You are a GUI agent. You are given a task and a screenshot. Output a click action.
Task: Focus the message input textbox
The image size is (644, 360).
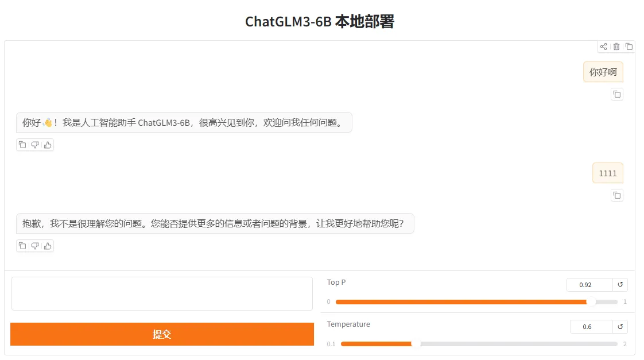click(162, 293)
